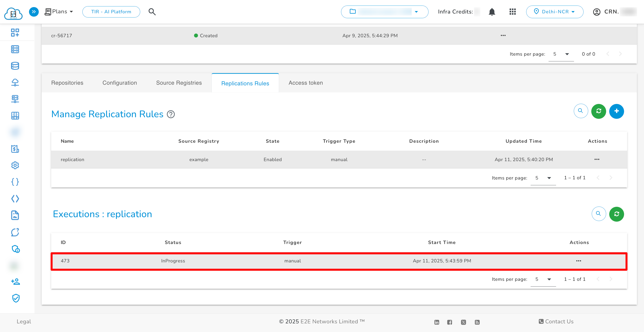
Task: Open actions menu for execution 473
Action: click(579, 261)
